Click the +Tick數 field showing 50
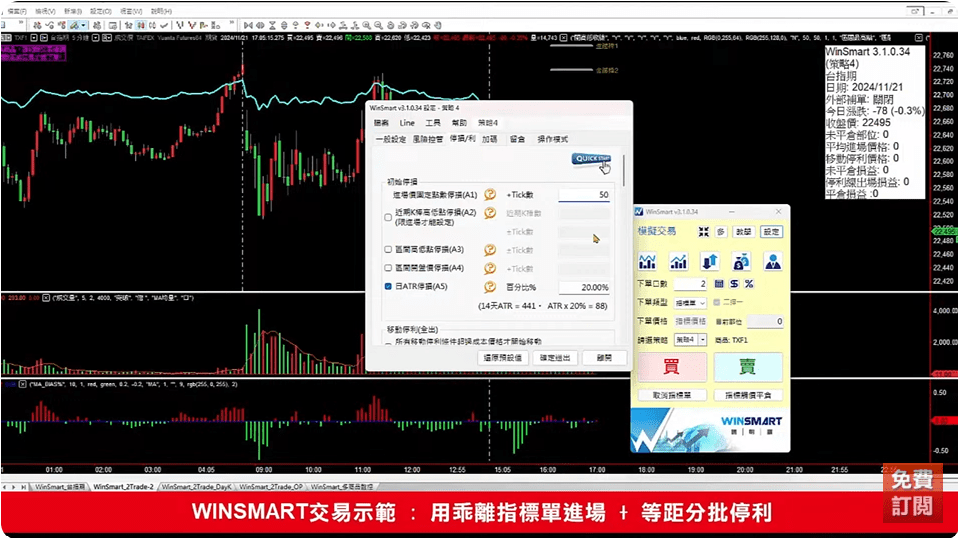Screen dimensions: 958x538 pyautogui.click(x=584, y=195)
